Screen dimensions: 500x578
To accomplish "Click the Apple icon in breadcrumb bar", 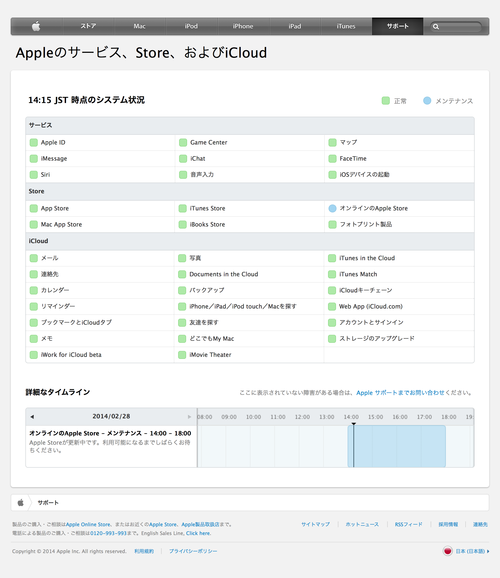I will point(21,502).
